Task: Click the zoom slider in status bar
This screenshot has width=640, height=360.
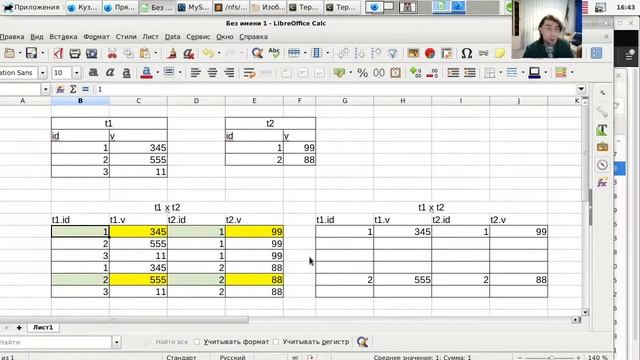Action: point(551,358)
